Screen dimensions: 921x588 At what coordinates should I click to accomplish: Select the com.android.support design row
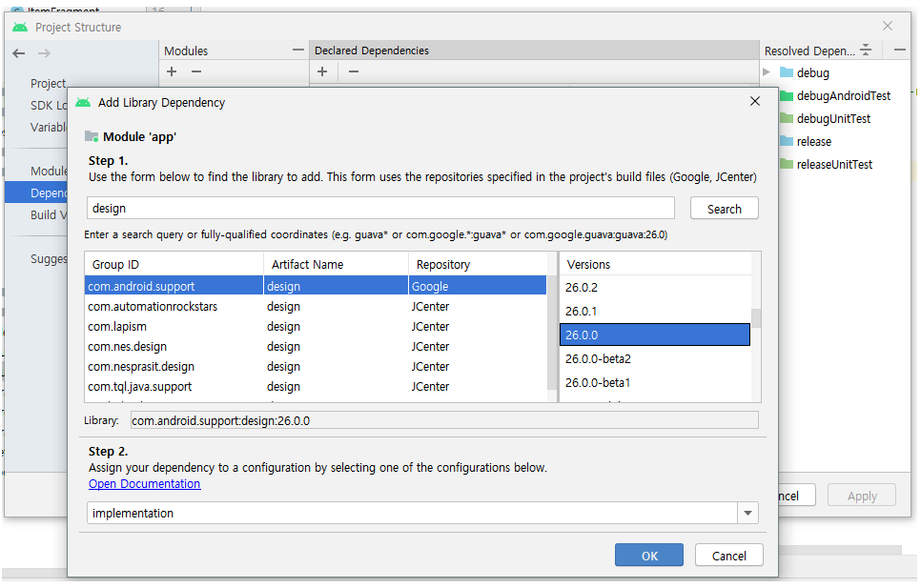click(316, 286)
